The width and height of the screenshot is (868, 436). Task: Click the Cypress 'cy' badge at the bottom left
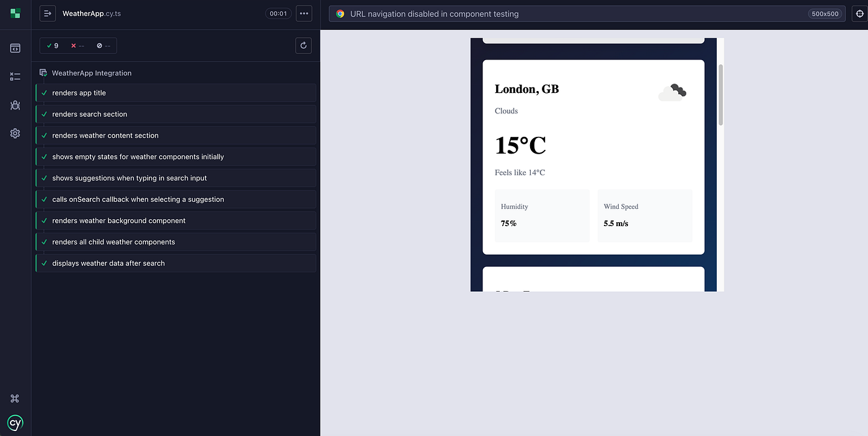(15, 422)
